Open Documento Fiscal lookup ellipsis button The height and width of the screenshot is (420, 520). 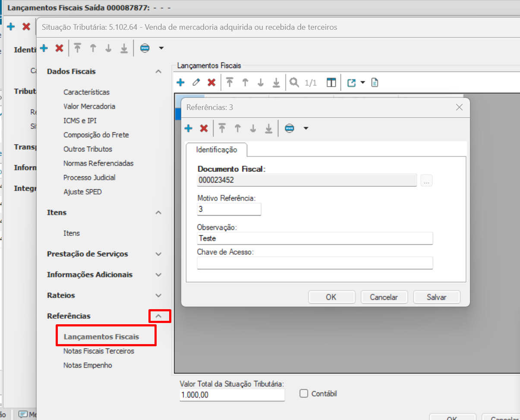pyautogui.click(x=426, y=181)
